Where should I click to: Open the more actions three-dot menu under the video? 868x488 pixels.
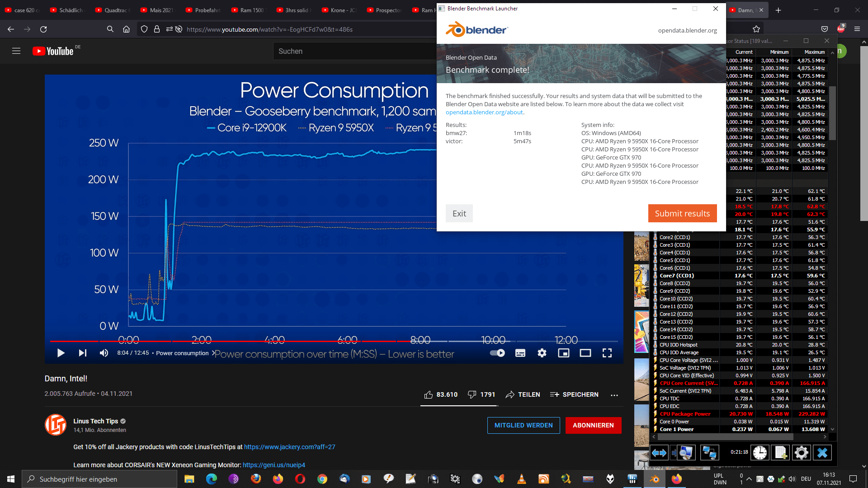click(x=614, y=395)
